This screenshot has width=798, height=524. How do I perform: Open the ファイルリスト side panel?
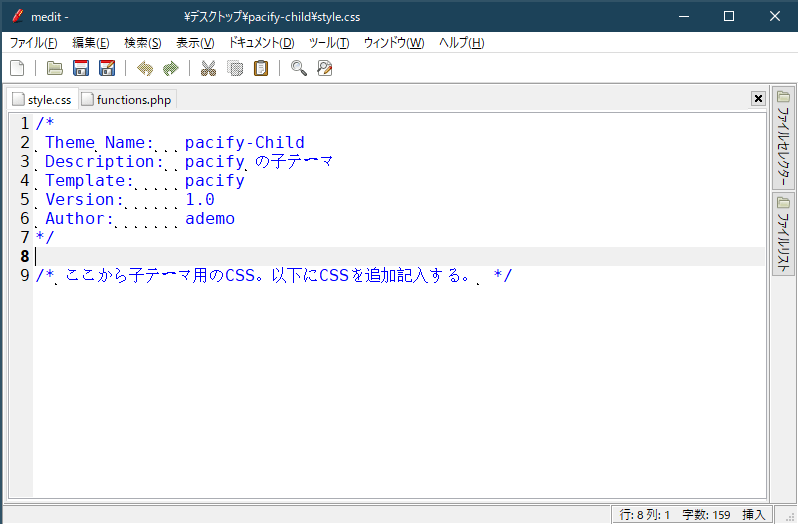(783, 235)
